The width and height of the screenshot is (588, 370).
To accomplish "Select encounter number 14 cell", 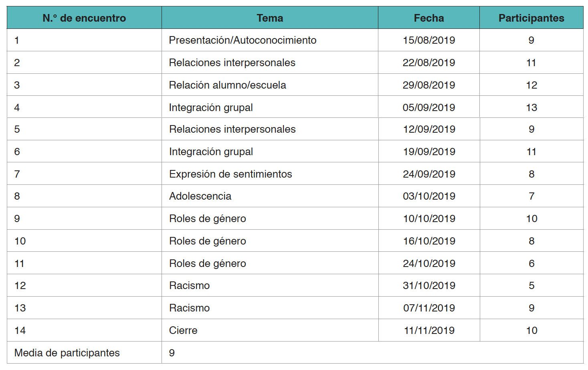I will [x=20, y=330].
